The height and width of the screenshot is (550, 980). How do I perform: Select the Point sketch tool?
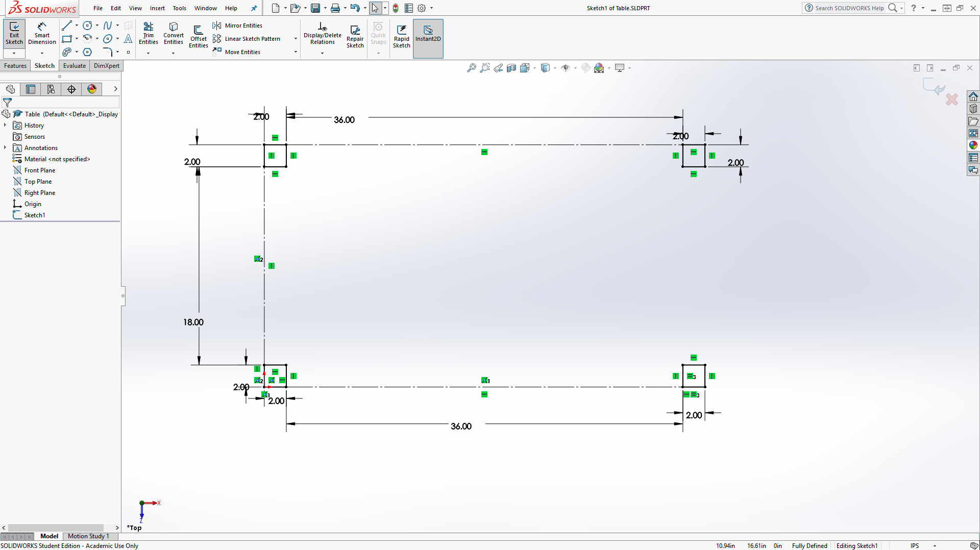[128, 52]
